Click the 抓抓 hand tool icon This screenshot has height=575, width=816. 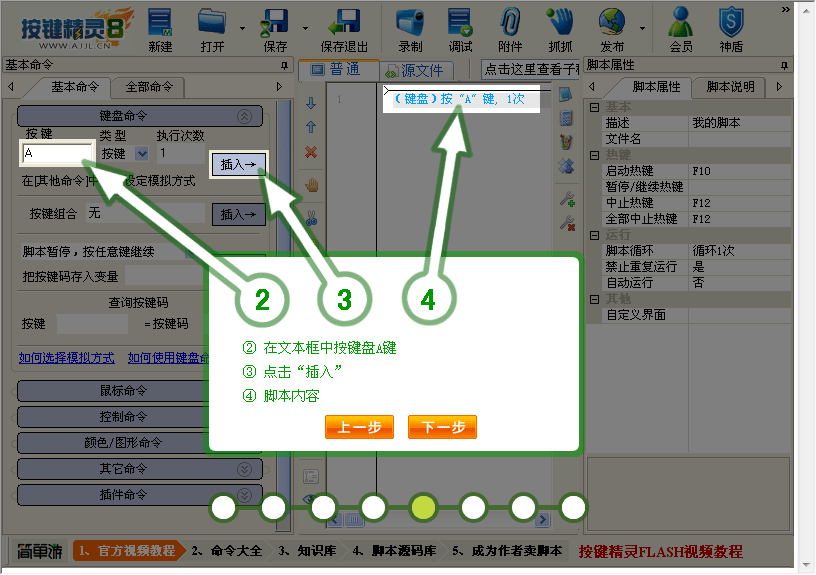[x=560, y=30]
